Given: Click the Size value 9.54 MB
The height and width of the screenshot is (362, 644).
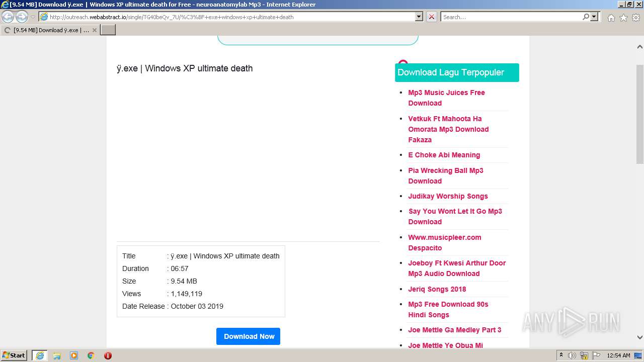Looking at the screenshot, I should point(184,281).
